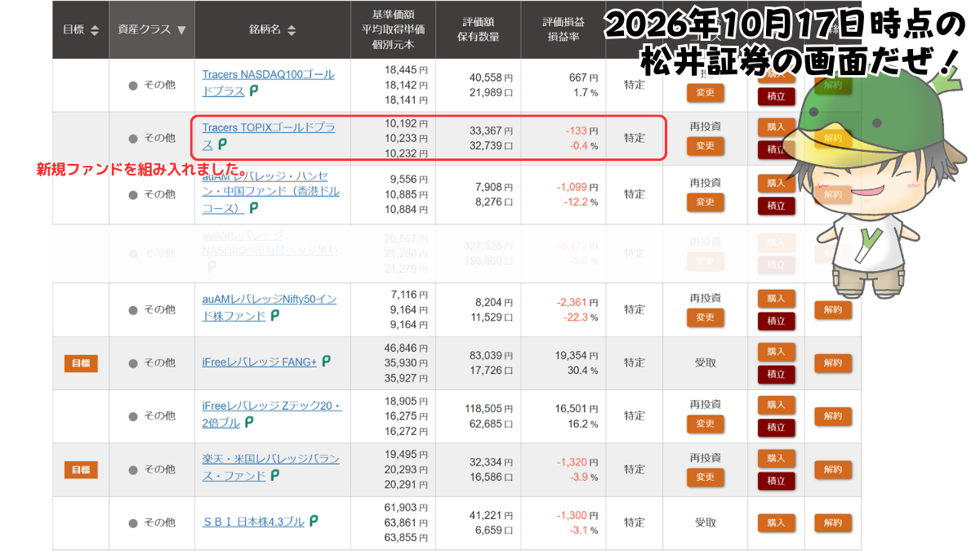Click 変更 in the 楽天・米国レバレッジバランス row
This screenshot has height=551, width=980.
coord(706,477)
